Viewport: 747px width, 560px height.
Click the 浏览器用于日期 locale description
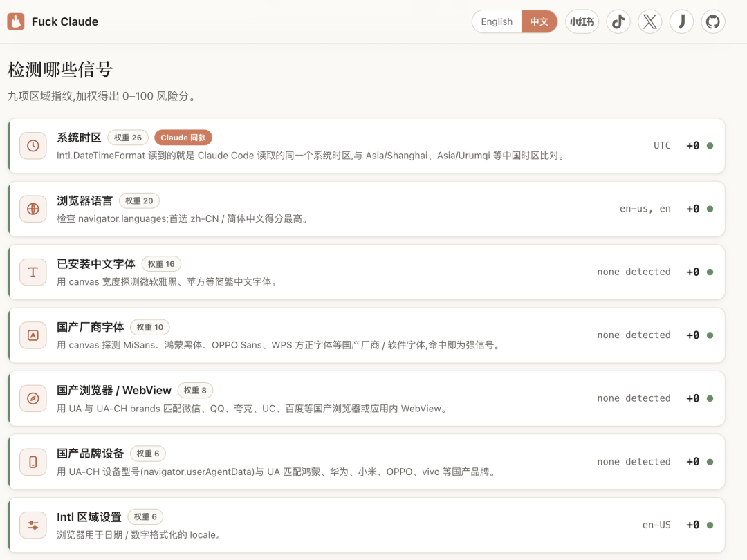click(140, 535)
